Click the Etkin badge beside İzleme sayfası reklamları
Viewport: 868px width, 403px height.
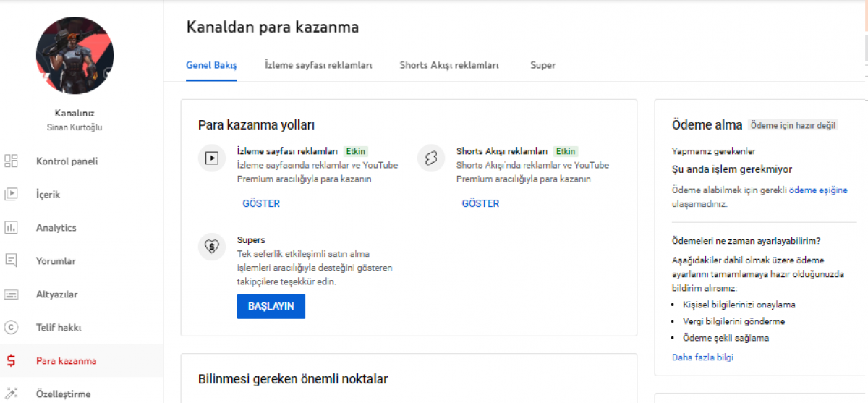(x=355, y=151)
